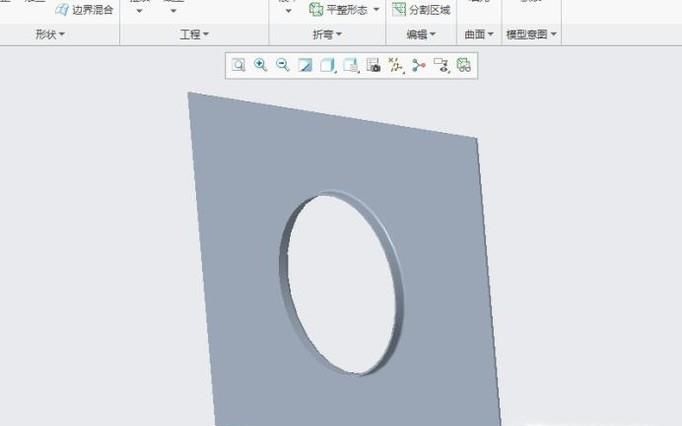Repaint the graphics window
Image resolution: width=682 pixels, height=426 pixels.
point(305,65)
